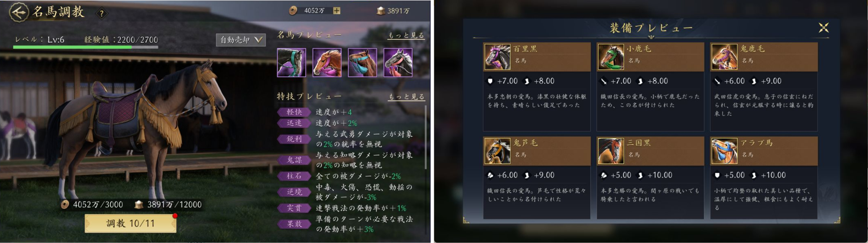Click the experience progress bar under Lv:6

coord(85,47)
